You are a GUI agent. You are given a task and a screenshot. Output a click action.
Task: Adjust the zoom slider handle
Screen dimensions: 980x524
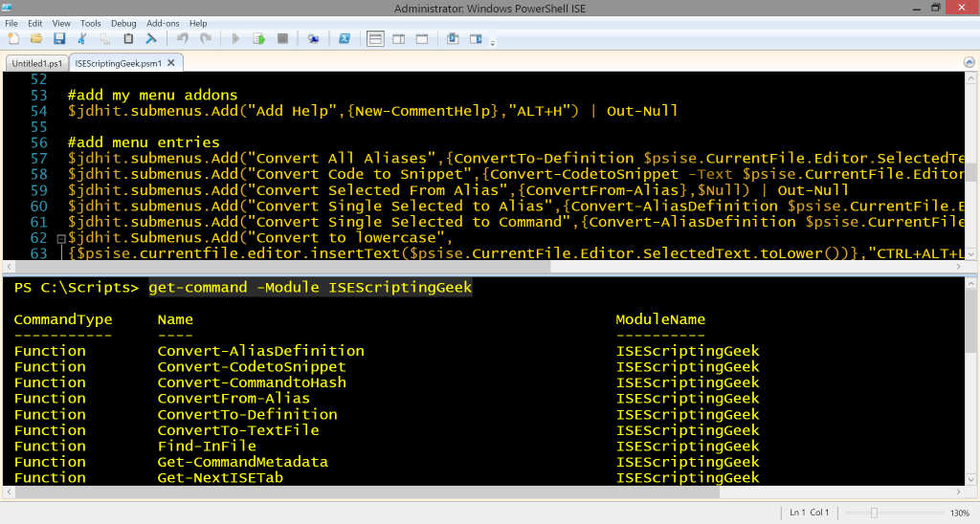(x=874, y=513)
